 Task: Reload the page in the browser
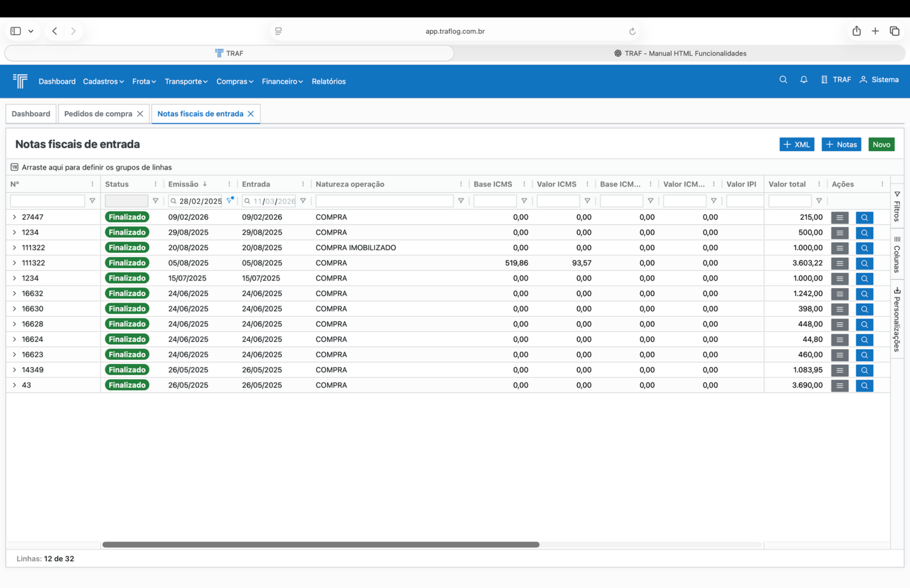click(632, 31)
